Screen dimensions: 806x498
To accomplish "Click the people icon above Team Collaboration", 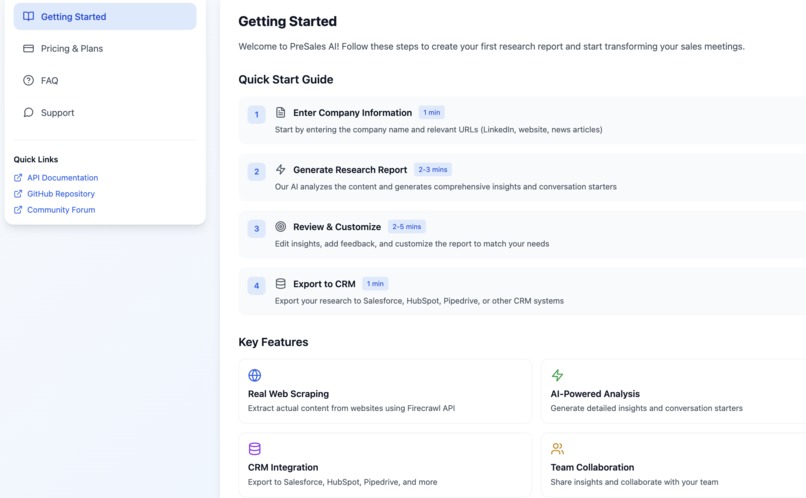I will click(x=557, y=449).
